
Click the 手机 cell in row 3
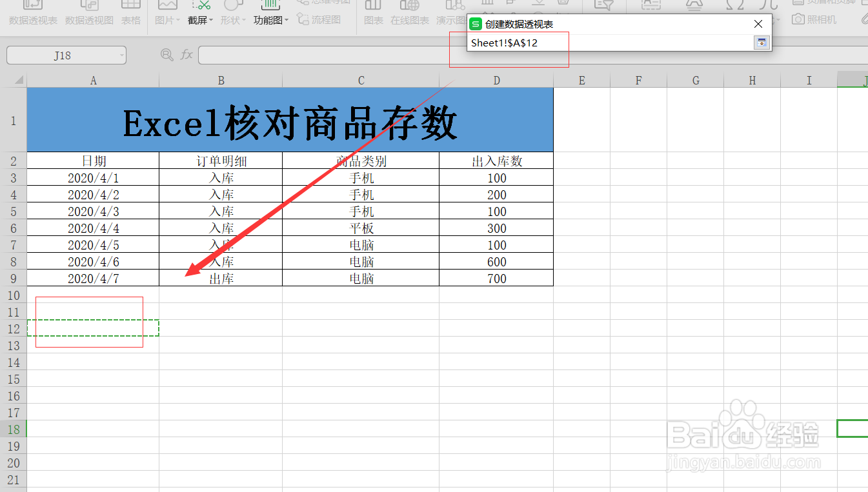pos(361,177)
